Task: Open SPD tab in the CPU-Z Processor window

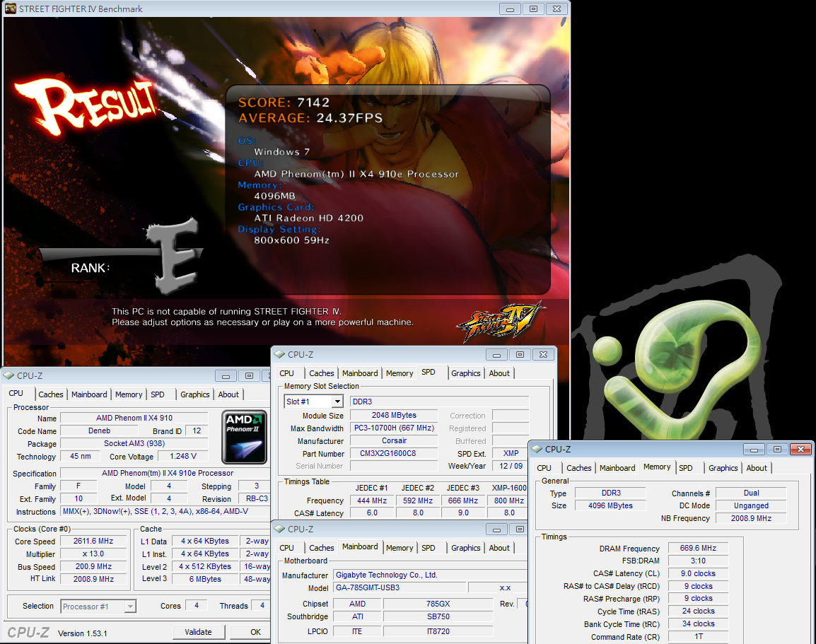Action: [158, 394]
